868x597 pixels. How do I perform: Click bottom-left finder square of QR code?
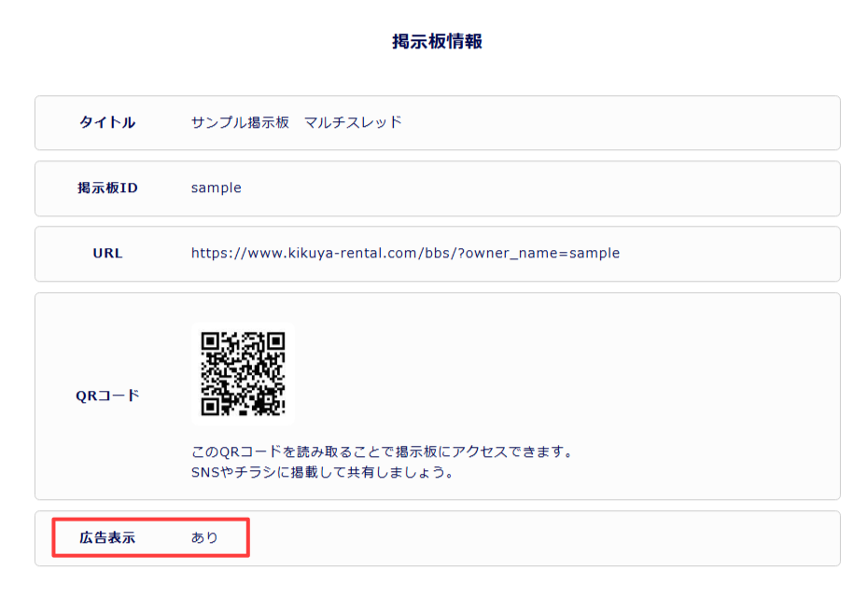[211, 406]
